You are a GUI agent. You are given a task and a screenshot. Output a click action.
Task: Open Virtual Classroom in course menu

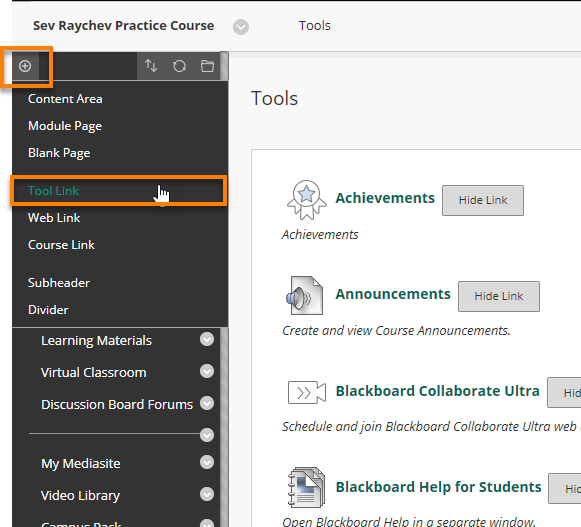tap(93, 373)
